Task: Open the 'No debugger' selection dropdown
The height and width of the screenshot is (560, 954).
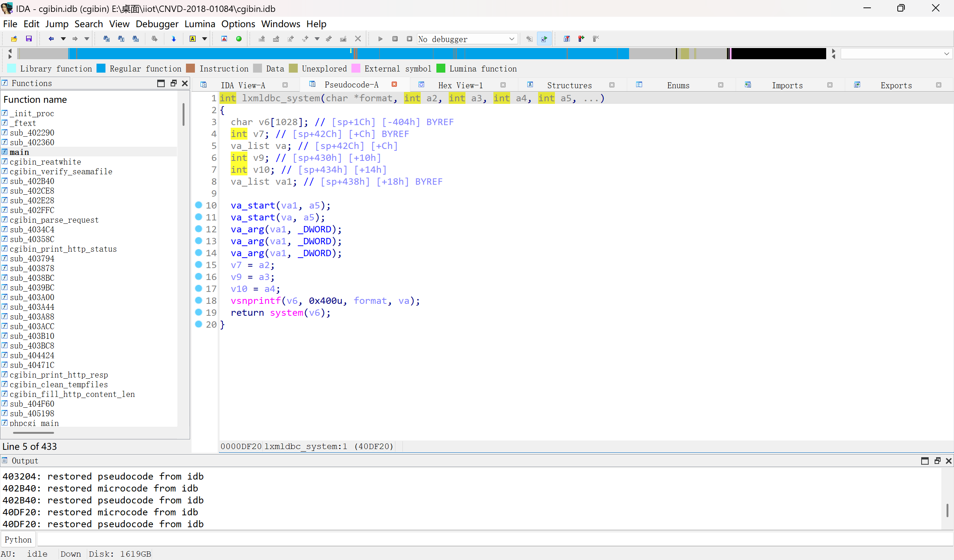Action: tap(467, 39)
